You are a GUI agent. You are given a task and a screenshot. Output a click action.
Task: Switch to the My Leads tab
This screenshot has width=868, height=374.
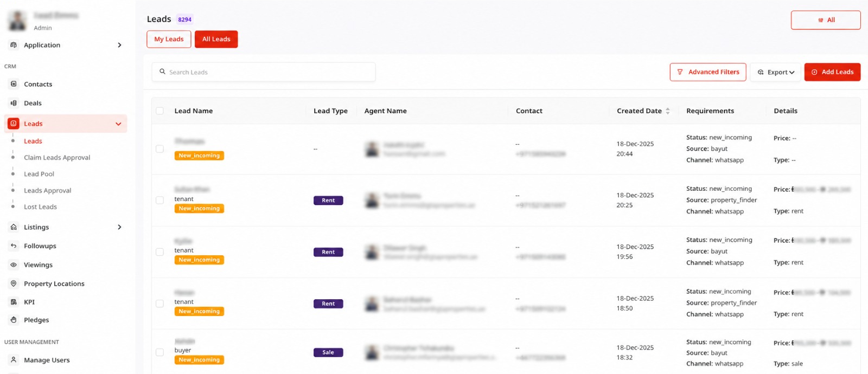point(169,39)
